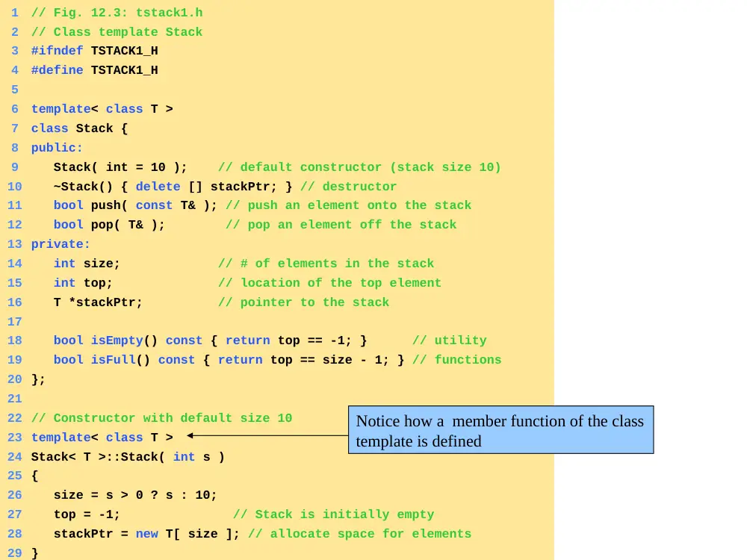Click the "public:" access specifier

[x=57, y=148]
